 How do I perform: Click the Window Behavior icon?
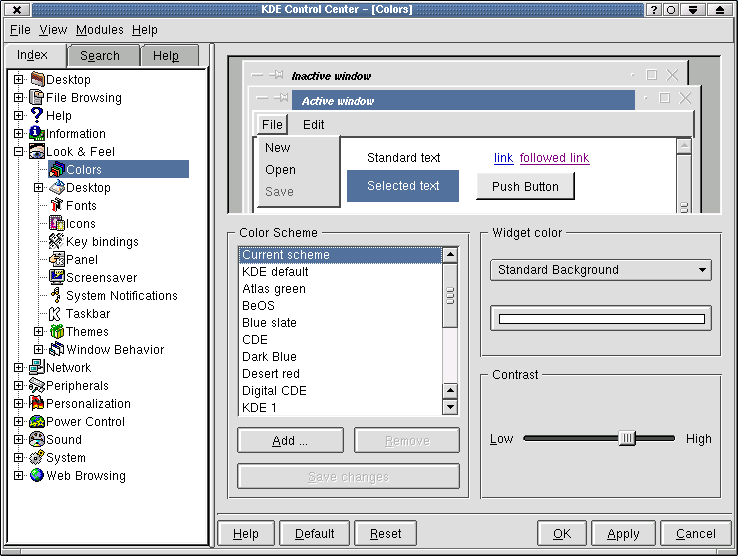tap(57, 349)
